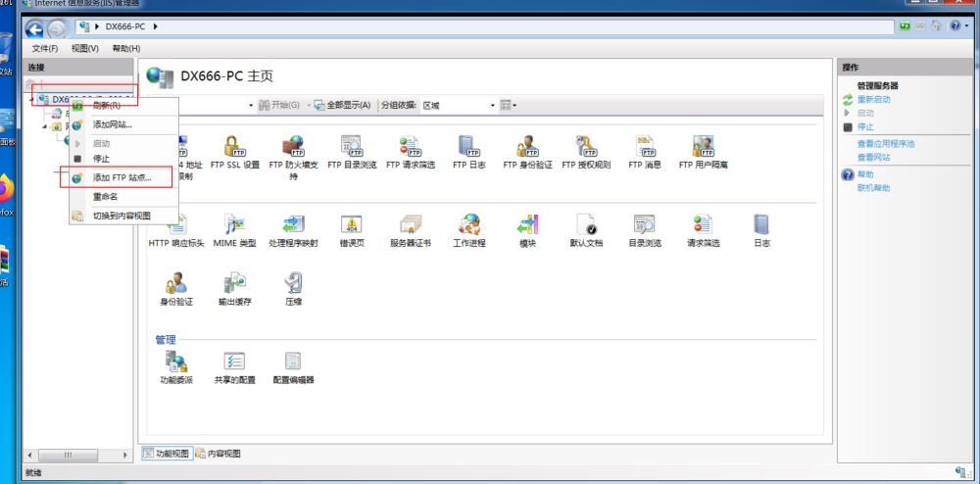The image size is (980, 484).
Task: Open 功能委派 management feature
Action: [176, 367]
